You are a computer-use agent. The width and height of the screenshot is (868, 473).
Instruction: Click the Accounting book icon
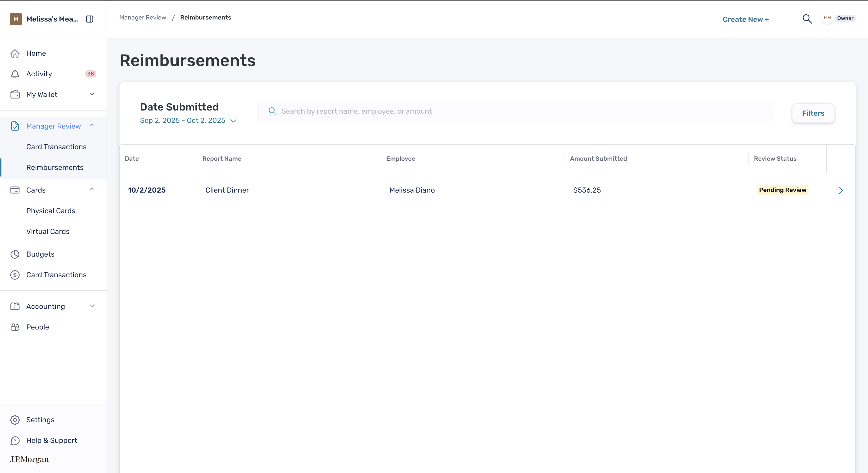click(x=15, y=306)
